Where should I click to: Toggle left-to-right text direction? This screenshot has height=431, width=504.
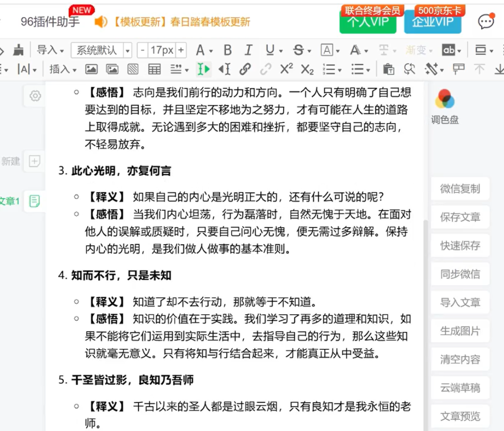[204, 69]
